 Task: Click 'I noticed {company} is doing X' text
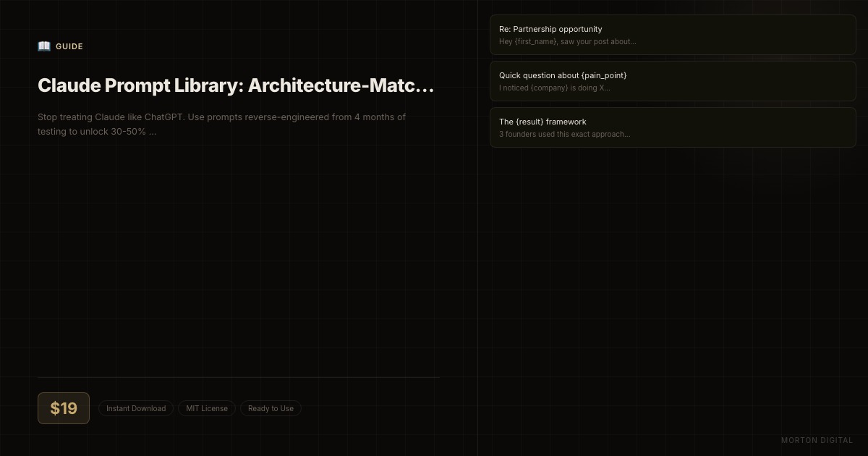pos(555,88)
